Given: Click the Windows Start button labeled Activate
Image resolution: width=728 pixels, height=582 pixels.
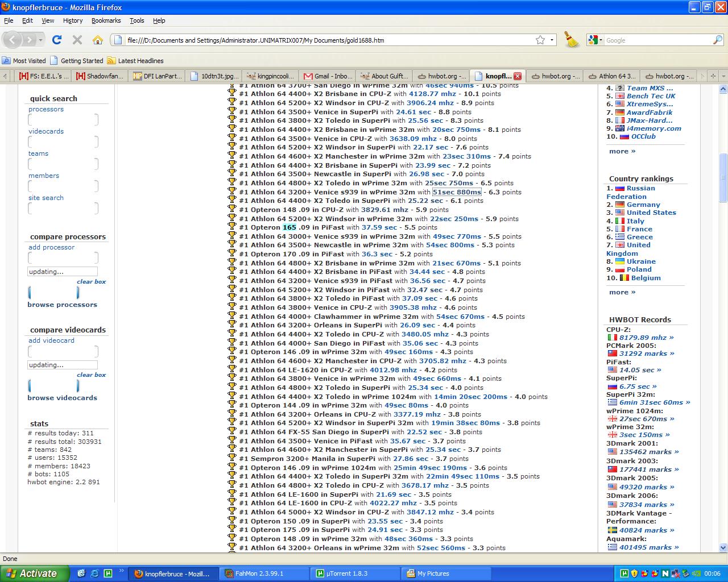Looking at the screenshot, I should 35,573.
